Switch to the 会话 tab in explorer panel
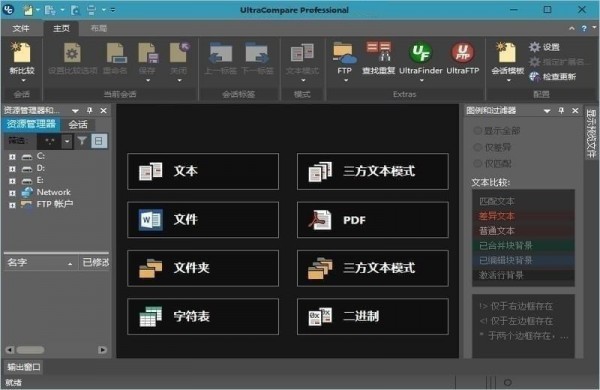 (x=78, y=124)
